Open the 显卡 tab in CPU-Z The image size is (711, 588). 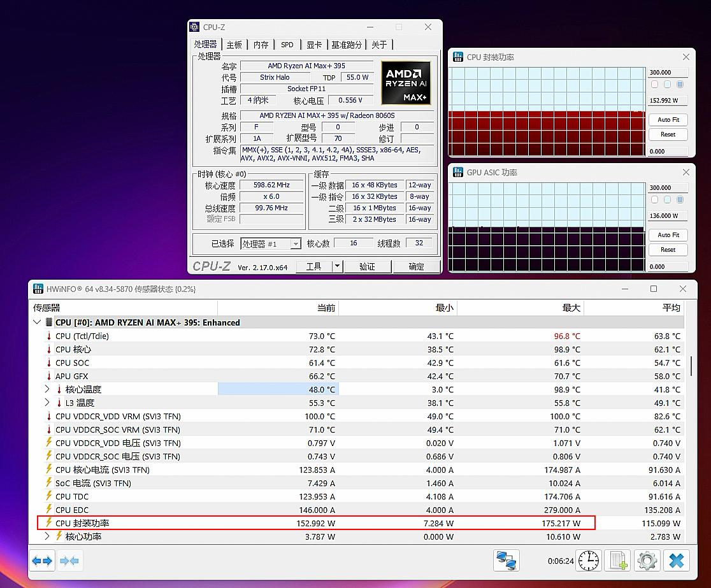313,45
